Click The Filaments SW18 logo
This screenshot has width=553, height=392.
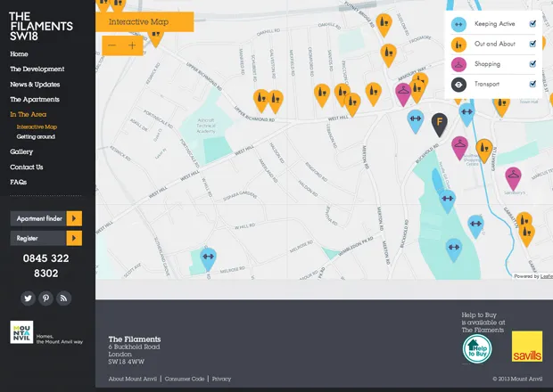point(41,27)
